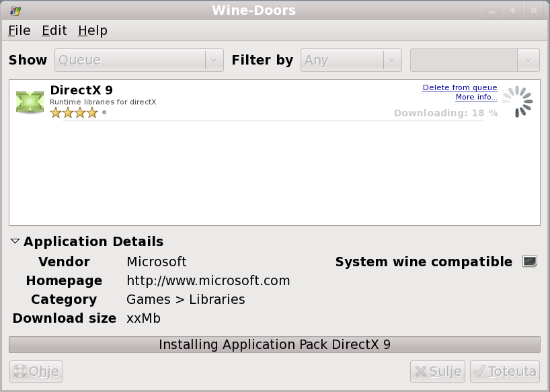Click the Delete from queue link
This screenshot has width=550, height=392.
(459, 87)
